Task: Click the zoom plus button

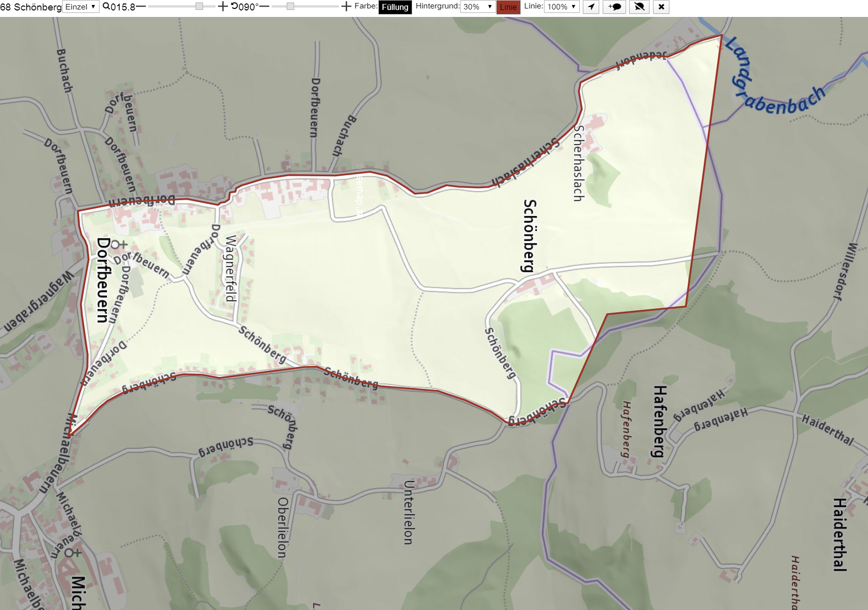Action: 222,6
